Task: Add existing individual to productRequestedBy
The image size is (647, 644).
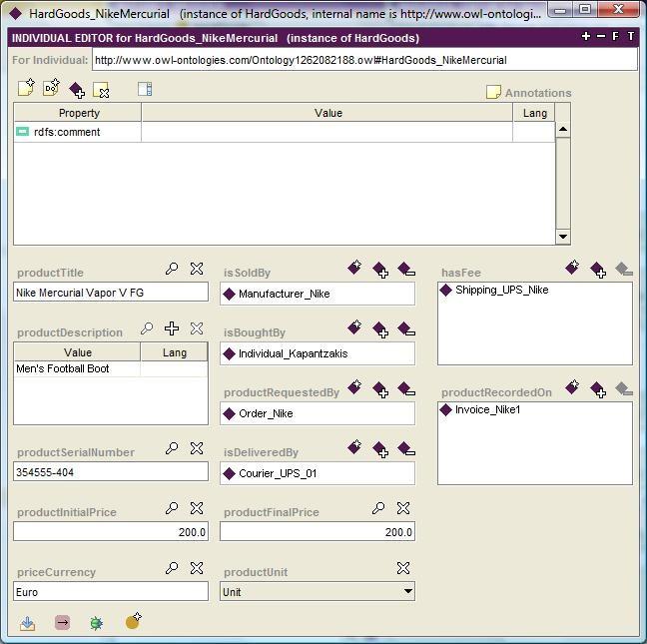Action: pyautogui.click(x=380, y=389)
